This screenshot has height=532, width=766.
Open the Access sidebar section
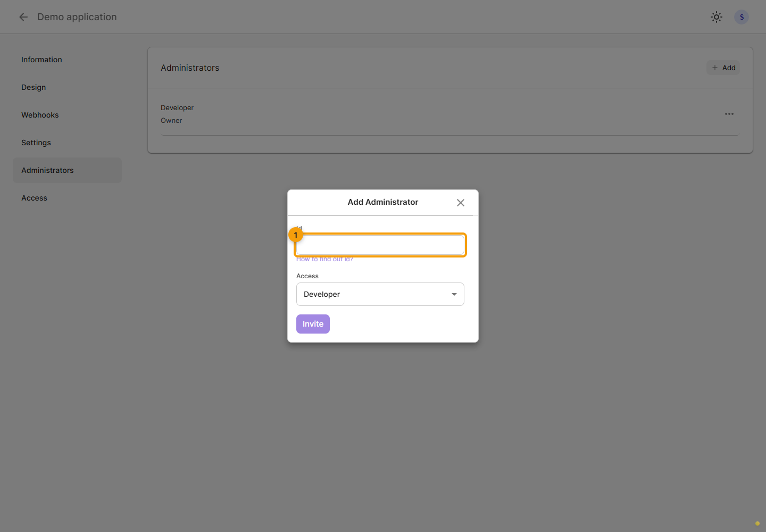(x=67, y=198)
